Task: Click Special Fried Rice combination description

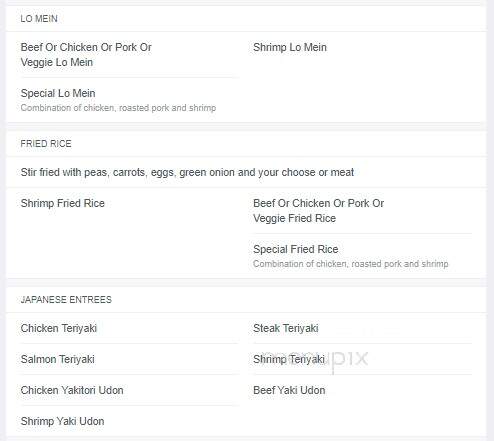Action: click(x=351, y=264)
